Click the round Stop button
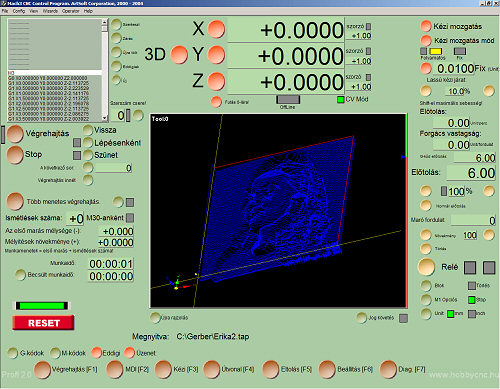The width and height of the screenshot is (500, 389). [15, 155]
